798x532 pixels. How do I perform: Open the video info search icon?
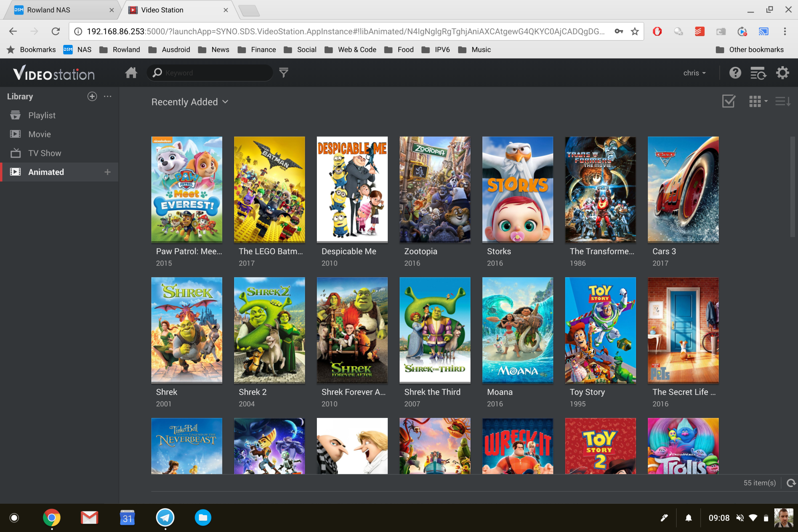[758, 72]
